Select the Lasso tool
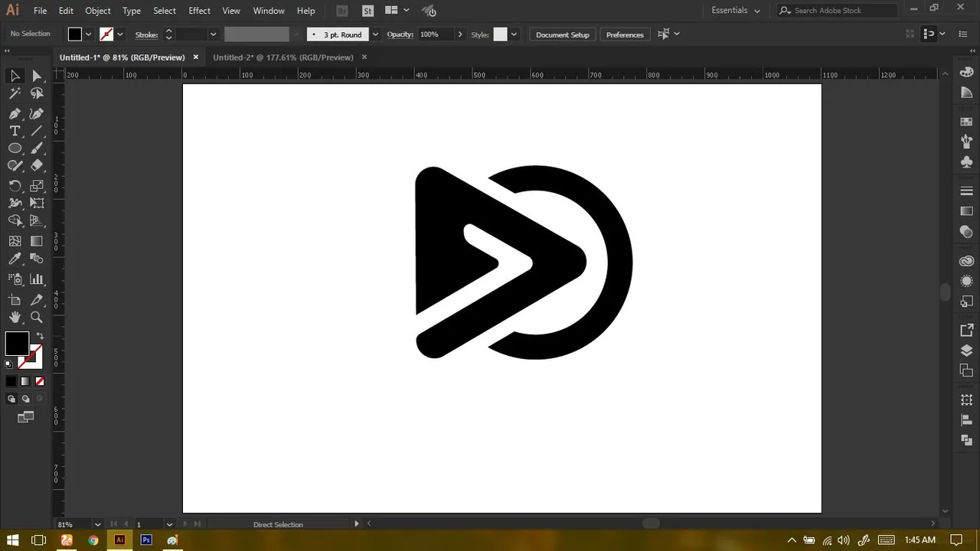Image resolution: width=980 pixels, height=551 pixels. (x=37, y=93)
